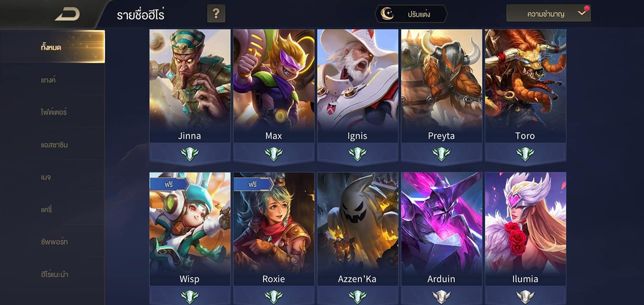Open the question mark help icon
644x305 pixels.
(x=216, y=14)
